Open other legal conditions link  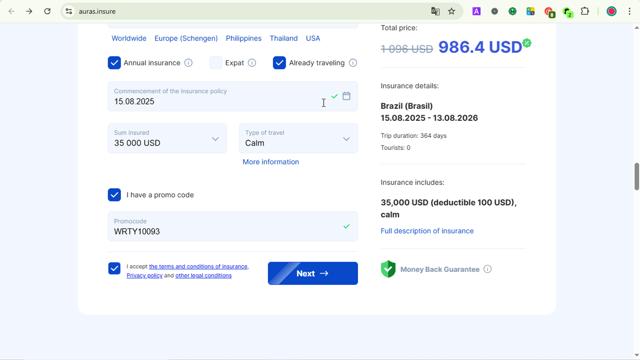(x=203, y=276)
